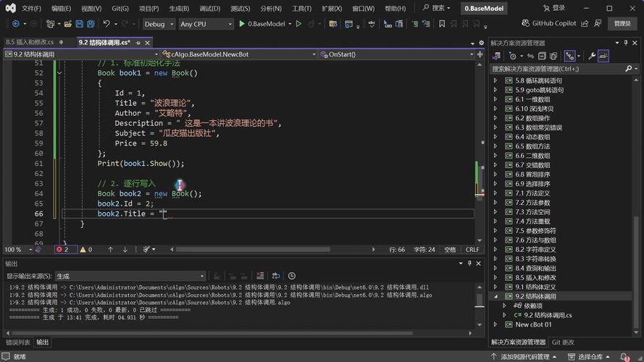Click the 管理员 button
644x362 pixels.
pos(622,24)
